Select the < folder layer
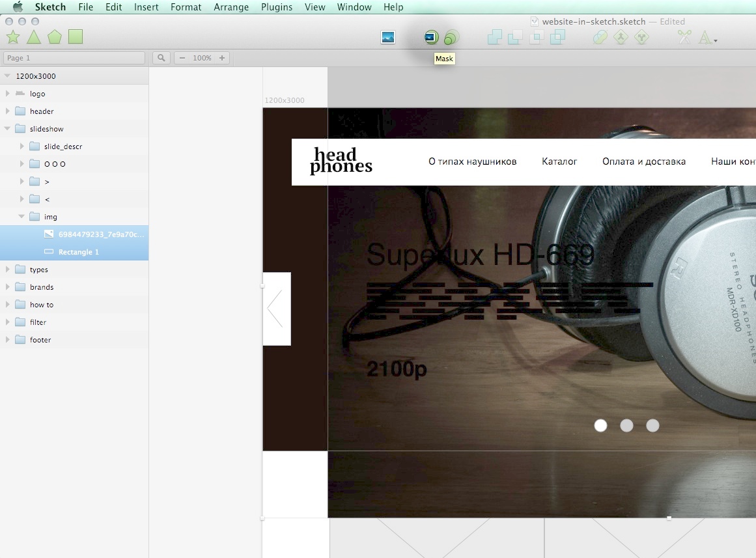Screen dimensions: 756x558 tap(74, 199)
